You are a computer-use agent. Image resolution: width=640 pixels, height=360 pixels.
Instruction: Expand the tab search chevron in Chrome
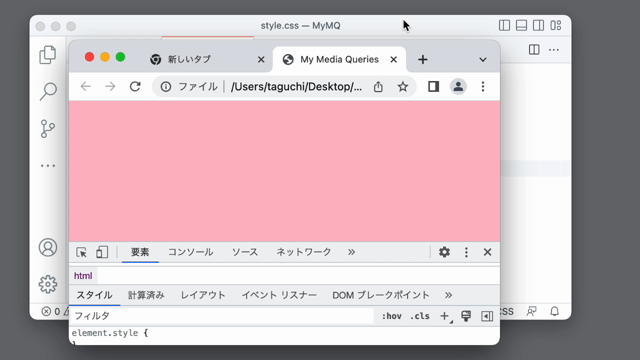pyautogui.click(x=483, y=60)
